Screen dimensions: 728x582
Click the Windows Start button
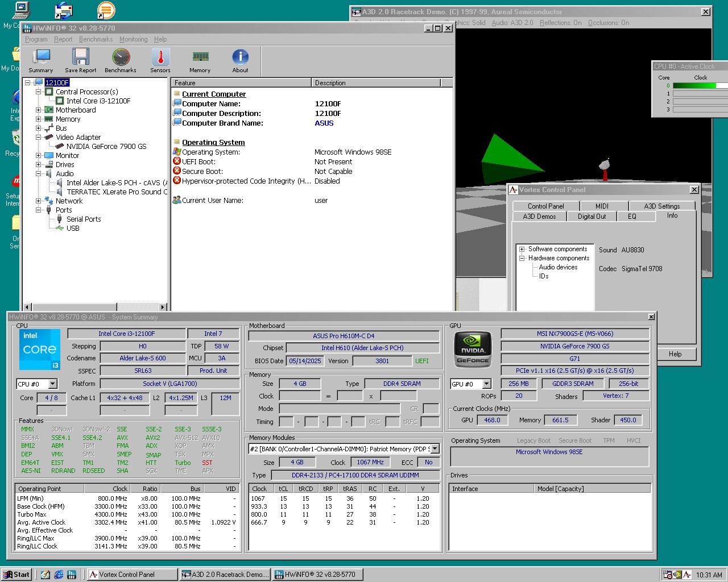[16, 575]
